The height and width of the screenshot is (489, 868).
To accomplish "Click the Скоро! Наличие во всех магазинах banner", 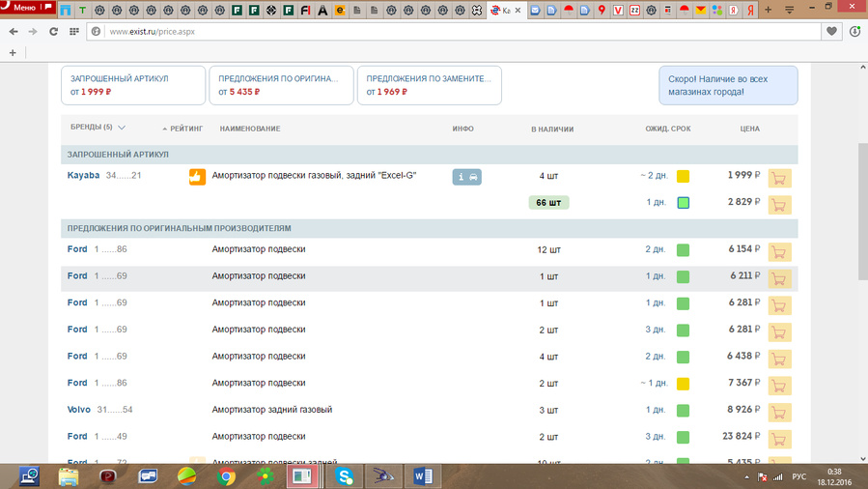I will click(x=728, y=85).
